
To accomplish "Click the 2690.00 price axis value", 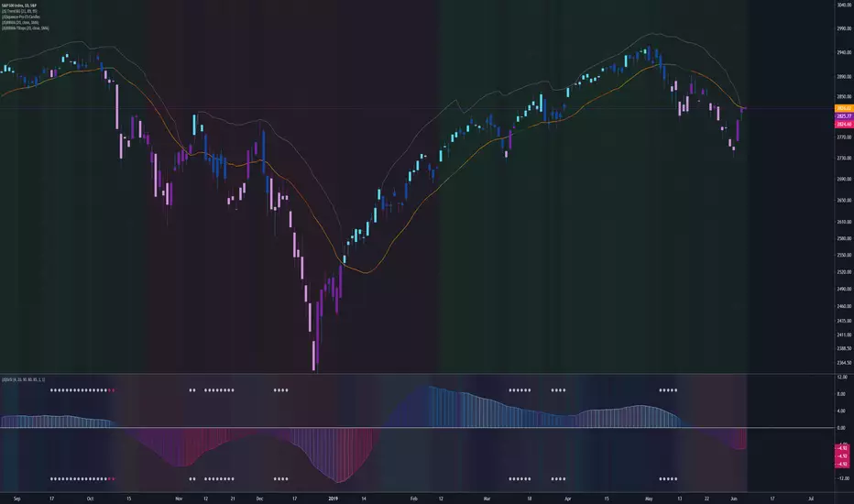I will 844,179.
